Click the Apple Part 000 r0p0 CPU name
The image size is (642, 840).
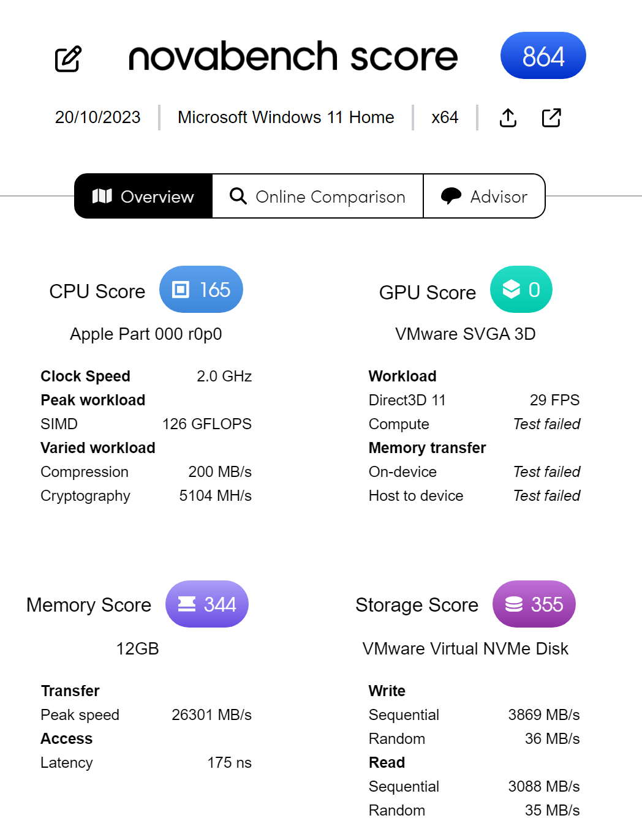click(x=146, y=334)
